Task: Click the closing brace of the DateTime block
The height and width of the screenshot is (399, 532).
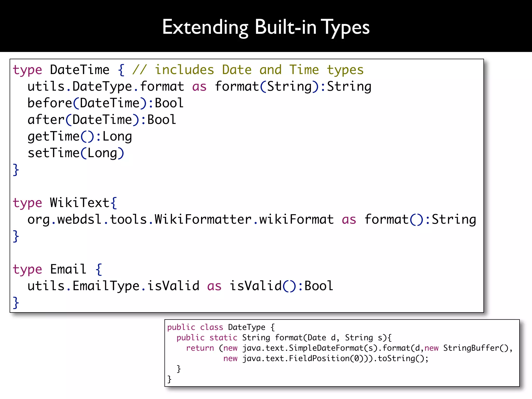Action: pyautogui.click(x=16, y=170)
